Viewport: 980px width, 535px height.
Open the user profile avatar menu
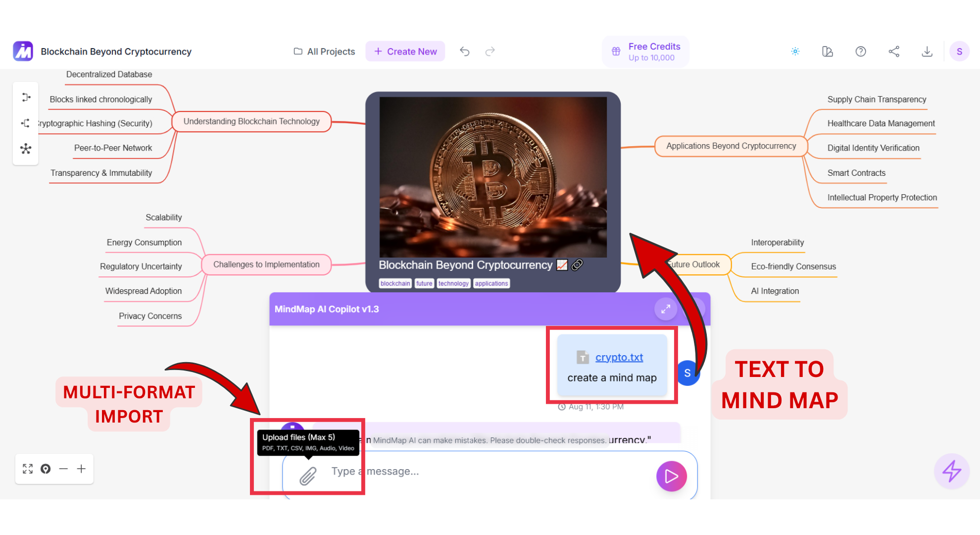tap(959, 52)
